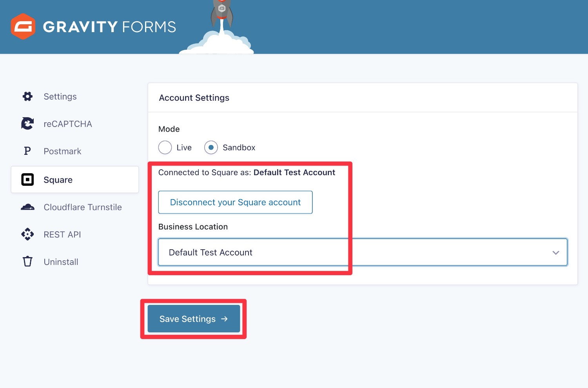Click the reCAPTCHA icon in sidebar
This screenshot has width=588, height=388.
(27, 124)
